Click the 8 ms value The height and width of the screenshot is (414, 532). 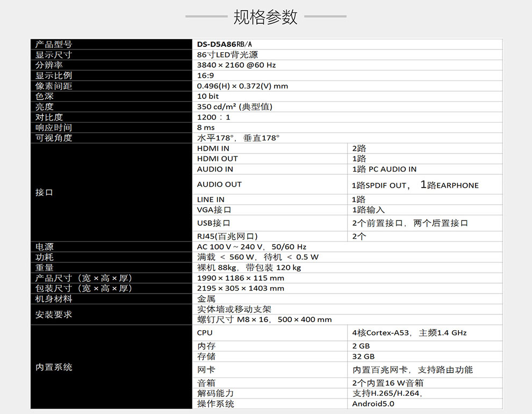[x=206, y=127]
